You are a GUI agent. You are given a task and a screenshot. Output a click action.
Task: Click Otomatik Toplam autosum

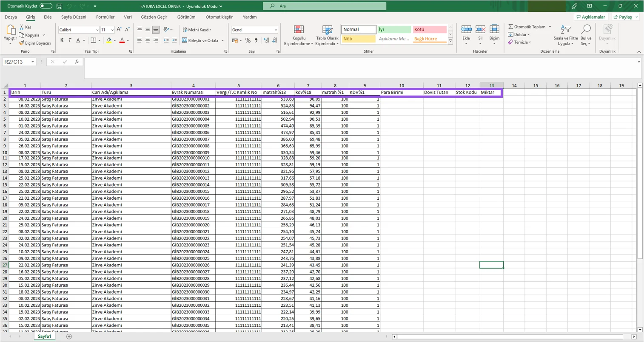click(x=527, y=27)
